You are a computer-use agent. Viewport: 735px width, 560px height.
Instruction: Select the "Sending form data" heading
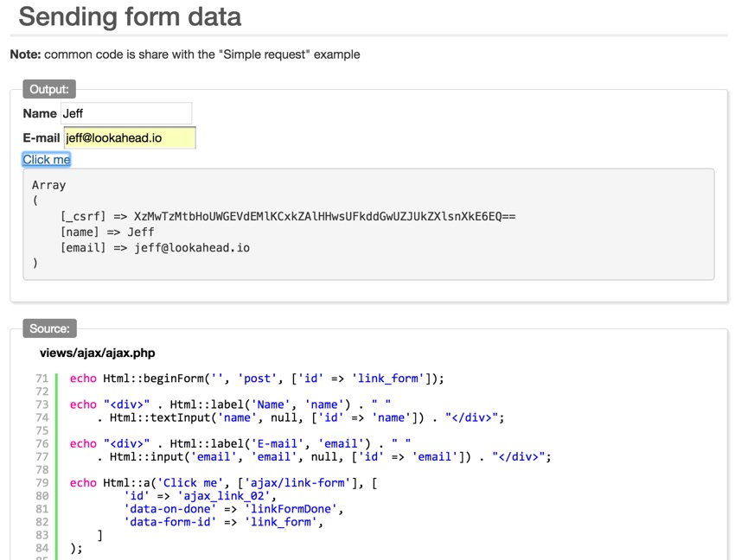coord(130,17)
